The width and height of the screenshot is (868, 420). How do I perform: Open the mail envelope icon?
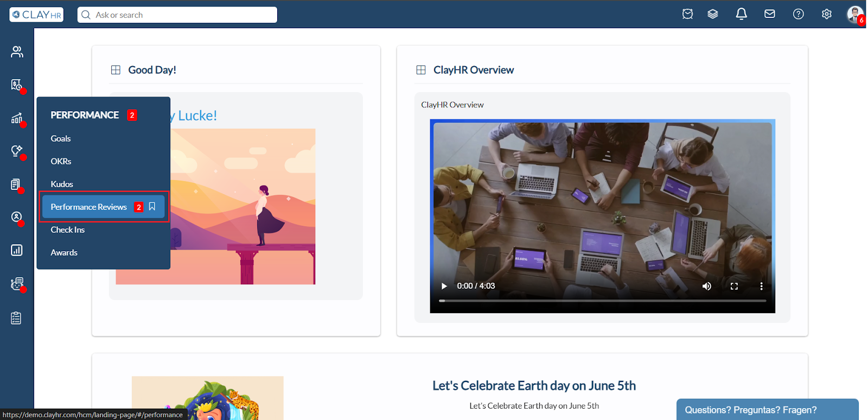769,14
